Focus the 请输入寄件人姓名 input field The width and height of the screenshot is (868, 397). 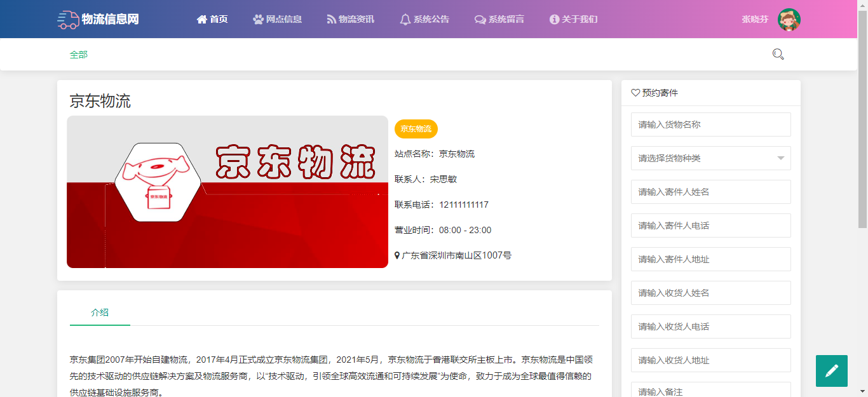(x=711, y=192)
